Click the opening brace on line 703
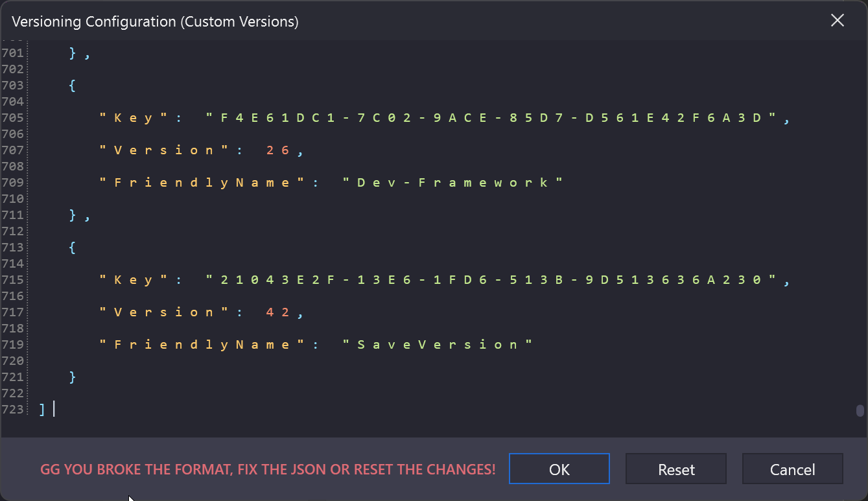Screen dimensions: 868x501 pos(72,85)
